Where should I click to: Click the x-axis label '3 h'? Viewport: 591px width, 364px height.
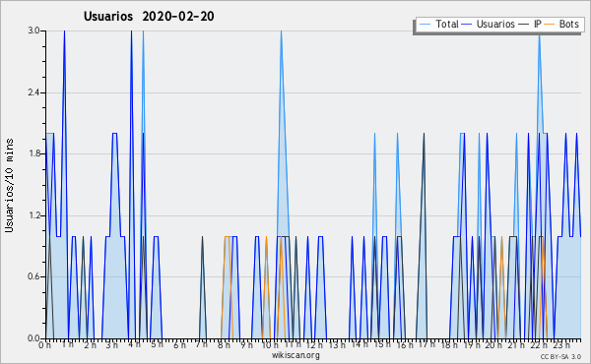112,345
